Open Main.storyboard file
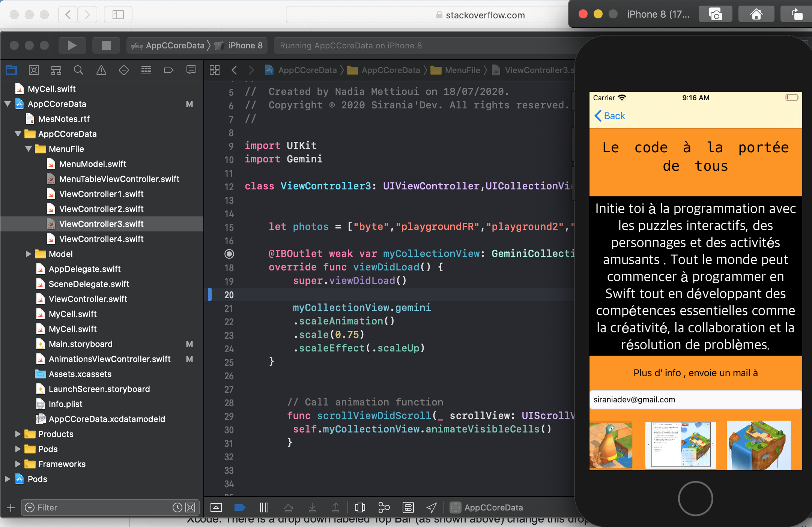The width and height of the screenshot is (812, 527). click(80, 344)
